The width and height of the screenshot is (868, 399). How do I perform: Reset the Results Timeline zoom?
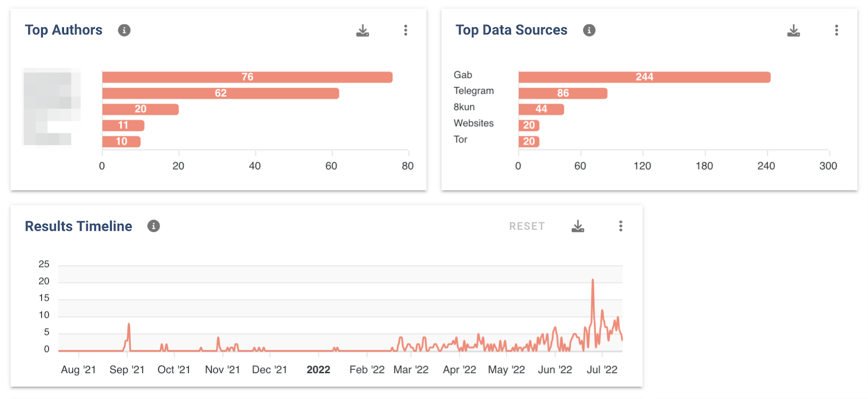click(x=527, y=226)
